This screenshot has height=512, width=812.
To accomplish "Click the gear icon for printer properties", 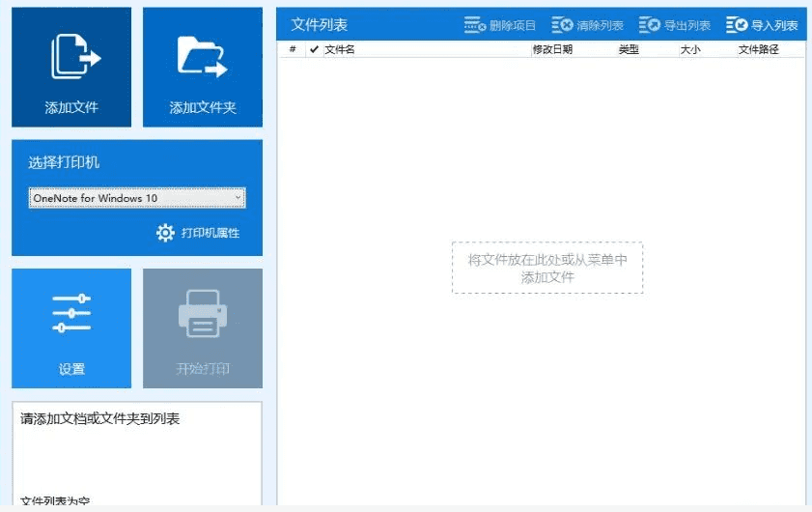I will 165,233.
